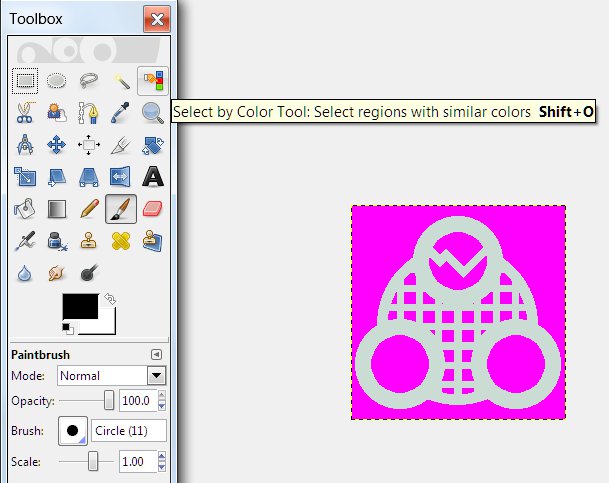Select the Scissors Select tool

click(26, 113)
